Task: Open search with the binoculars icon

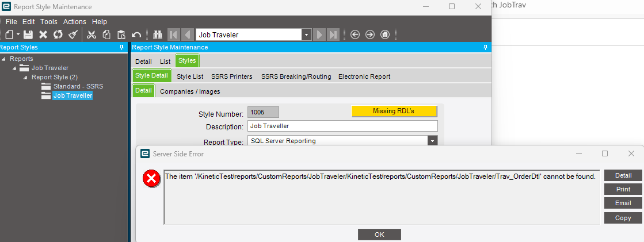Action: click(158, 34)
